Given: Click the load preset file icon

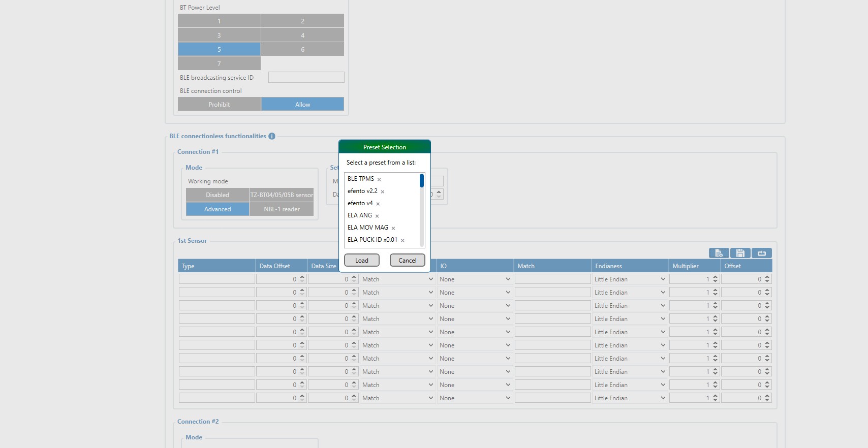Looking at the screenshot, I should click(x=719, y=253).
